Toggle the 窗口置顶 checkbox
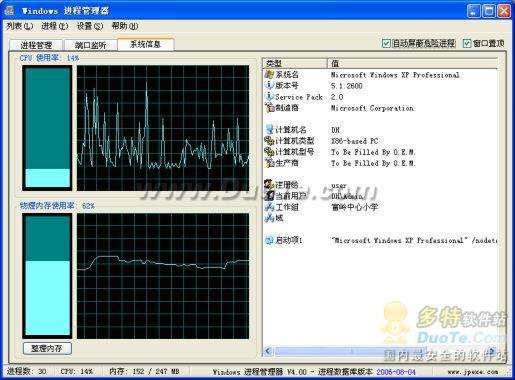This screenshot has width=515, height=380. (x=467, y=43)
